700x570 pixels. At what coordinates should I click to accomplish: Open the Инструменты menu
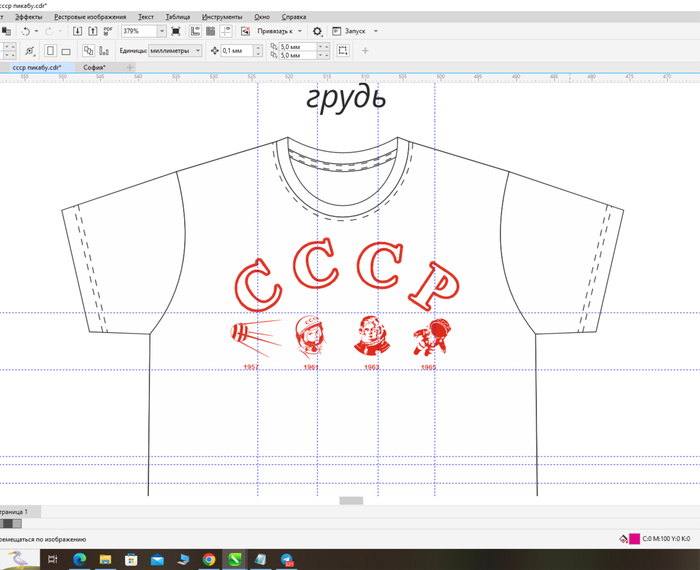(x=222, y=17)
